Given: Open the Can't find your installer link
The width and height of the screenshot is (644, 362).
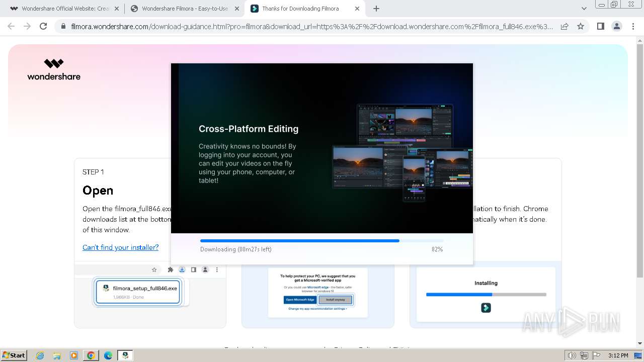Looking at the screenshot, I should click(x=120, y=247).
